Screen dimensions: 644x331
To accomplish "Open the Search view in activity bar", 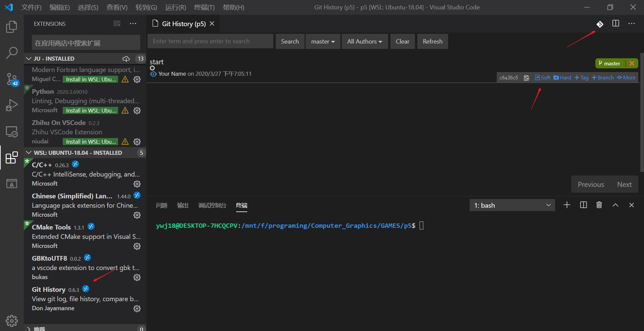I will click(12, 53).
